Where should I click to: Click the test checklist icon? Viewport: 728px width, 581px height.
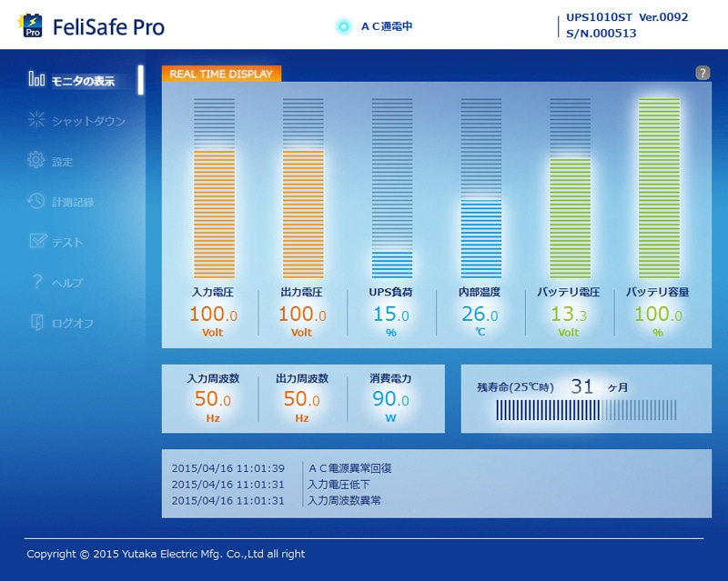36,241
